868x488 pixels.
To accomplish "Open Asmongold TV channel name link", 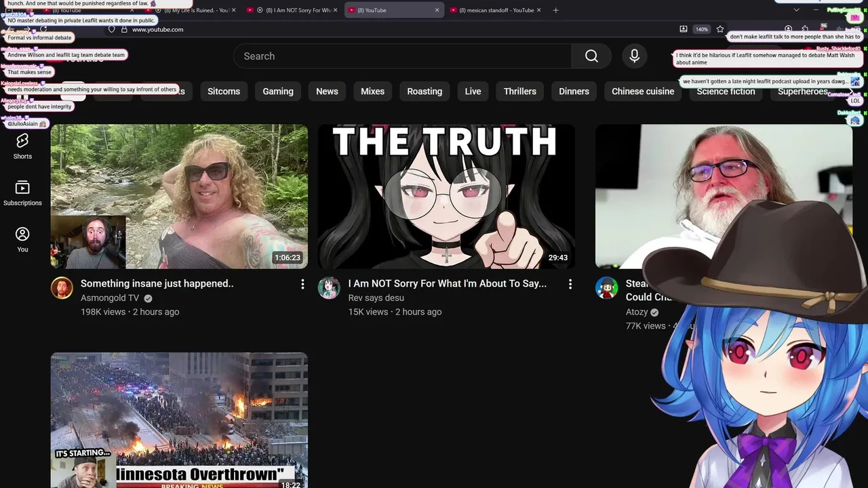I will [x=110, y=298].
